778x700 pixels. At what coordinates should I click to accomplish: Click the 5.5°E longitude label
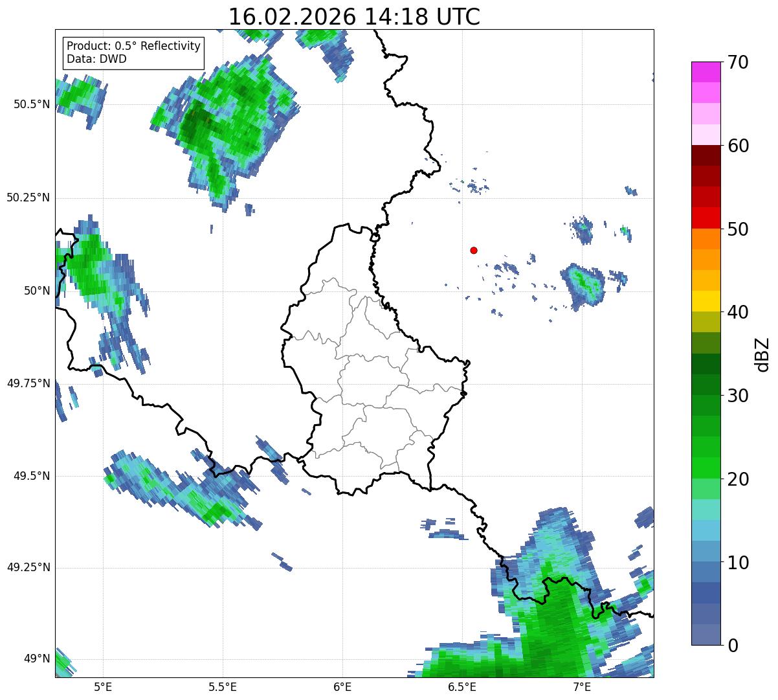click(223, 687)
